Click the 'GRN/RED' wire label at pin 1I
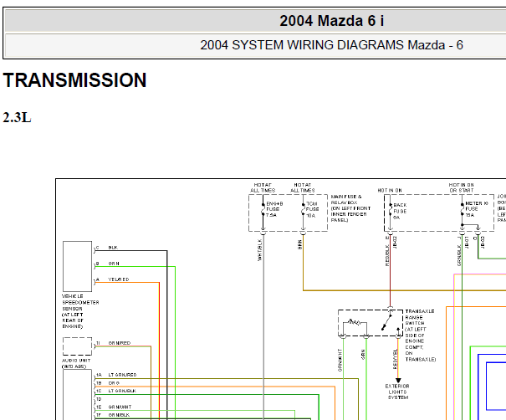 (x=120, y=343)
